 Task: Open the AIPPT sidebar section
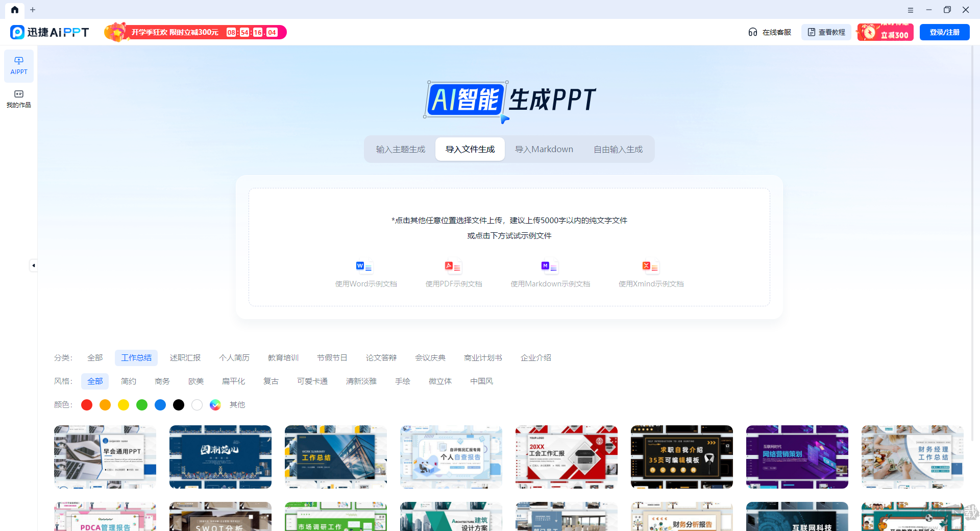pyautogui.click(x=19, y=66)
